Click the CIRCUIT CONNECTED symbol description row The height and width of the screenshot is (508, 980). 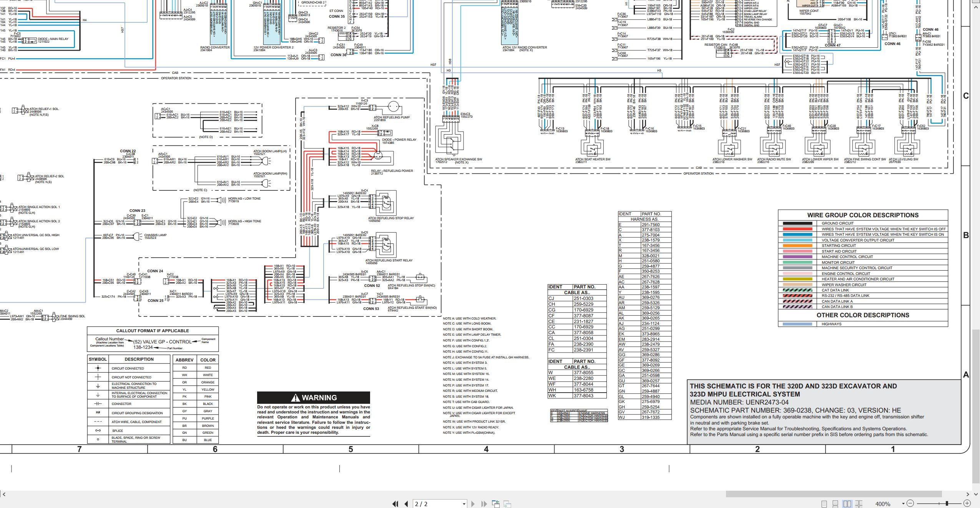tap(129, 368)
